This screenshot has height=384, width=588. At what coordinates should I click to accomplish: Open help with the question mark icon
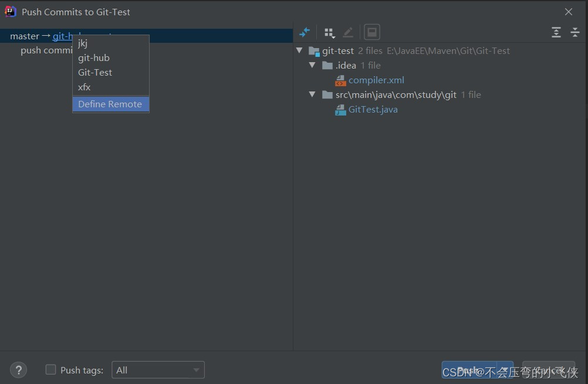tap(18, 370)
